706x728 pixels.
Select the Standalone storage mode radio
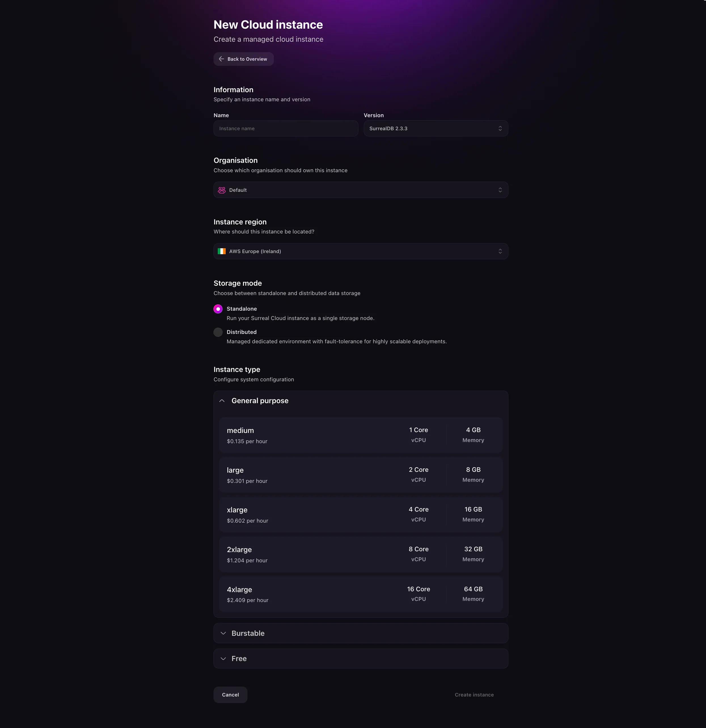(x=218, y=309)
